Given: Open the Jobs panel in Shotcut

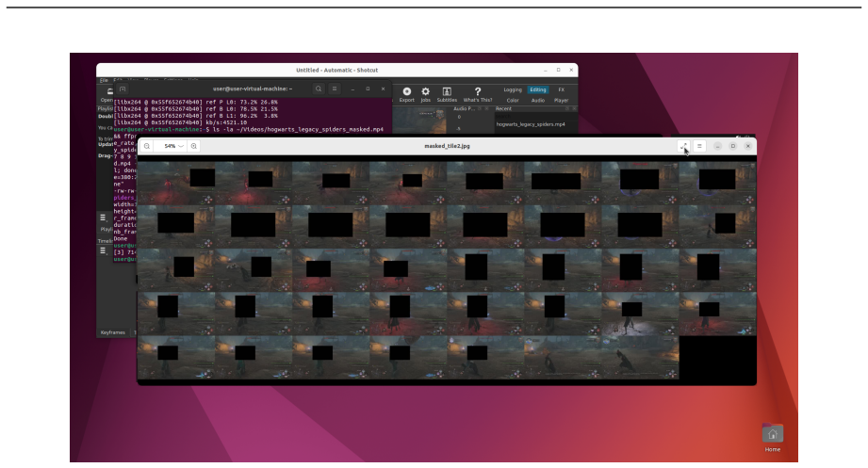Looking at the screenshot, I should click(x=425, y=94).
